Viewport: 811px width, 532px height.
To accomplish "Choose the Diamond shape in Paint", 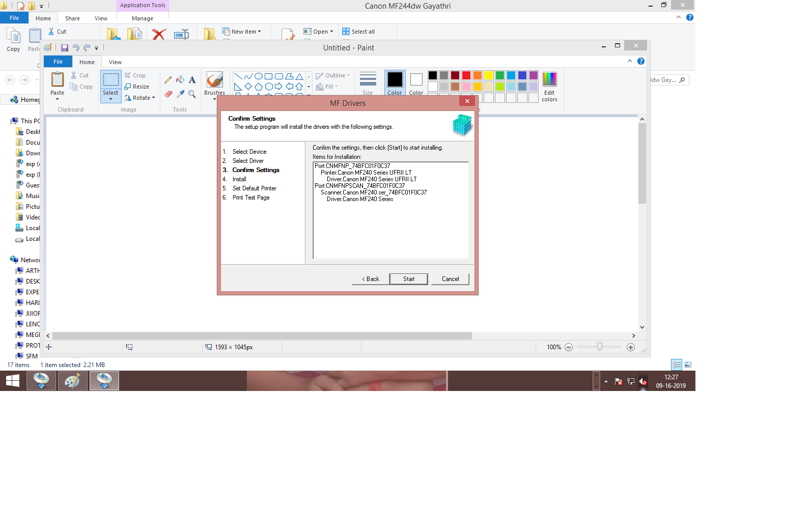I will [x=248, y=87].
